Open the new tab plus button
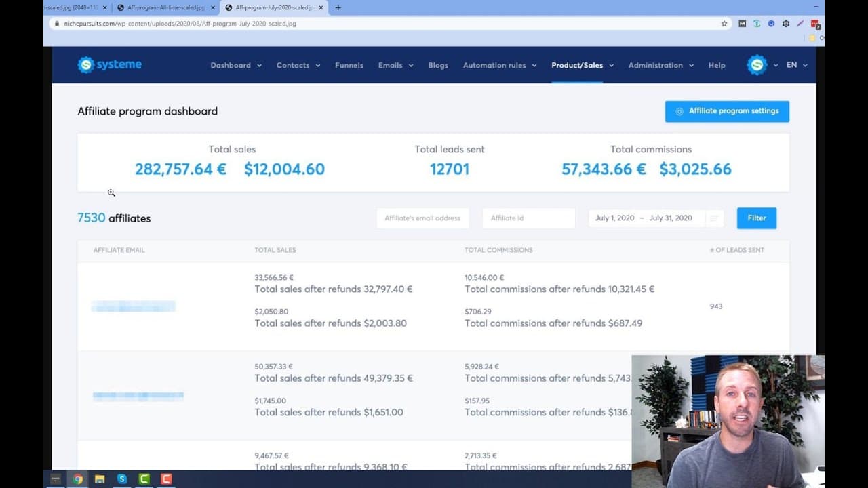This screenshot has height=488, width=868. [x=338, y=7]
